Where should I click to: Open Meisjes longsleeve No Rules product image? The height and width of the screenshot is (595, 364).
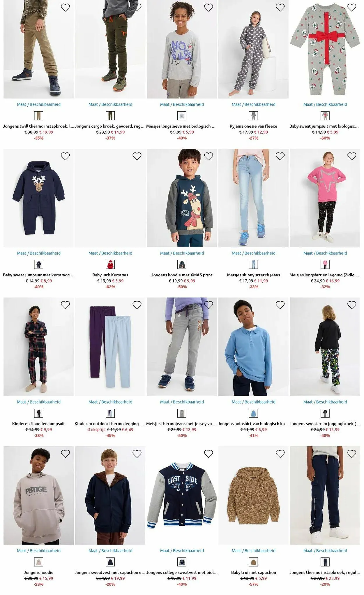(182, 49)
